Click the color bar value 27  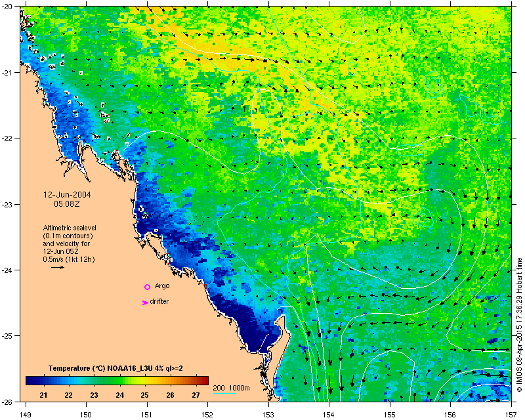(x=196, y=395)
